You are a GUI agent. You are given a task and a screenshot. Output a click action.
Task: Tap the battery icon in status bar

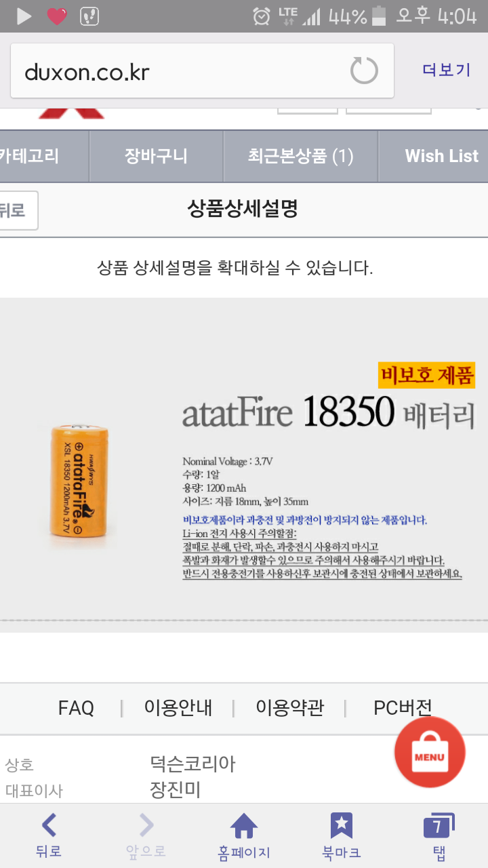pos(380,16)
